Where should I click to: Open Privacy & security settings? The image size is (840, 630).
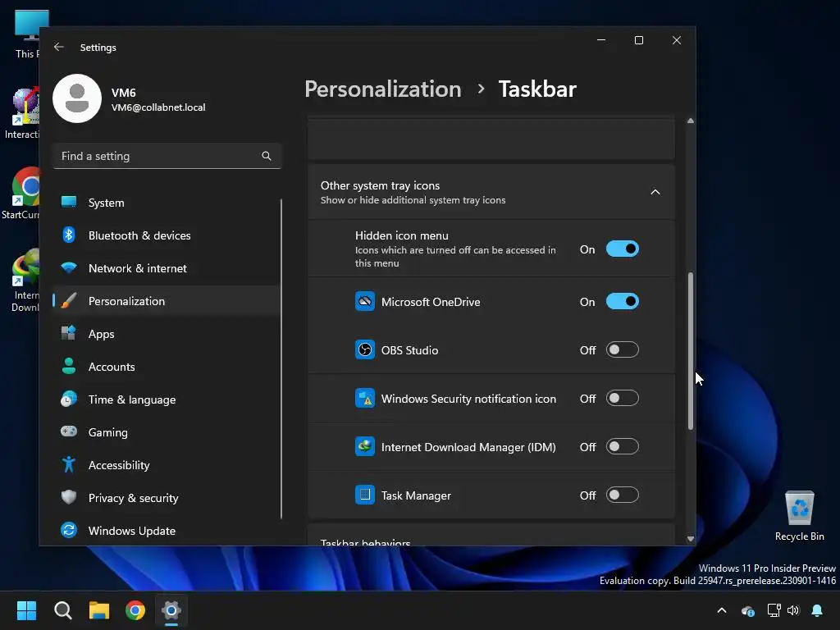(x=167, y=498)
